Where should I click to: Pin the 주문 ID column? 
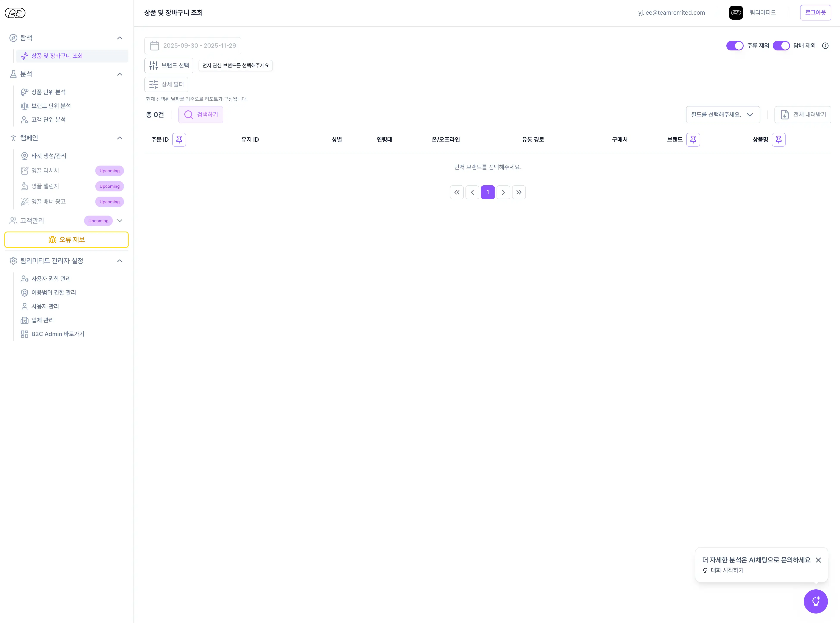[179, 139]
